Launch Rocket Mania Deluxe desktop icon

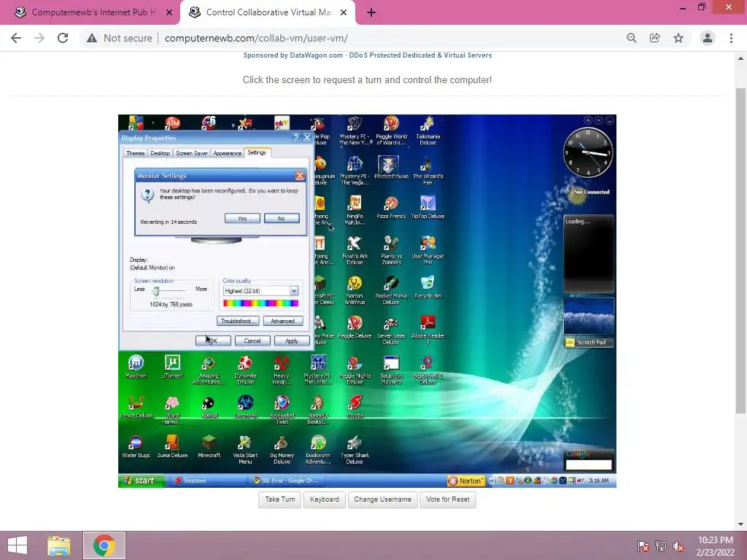(x=391, y=289)
